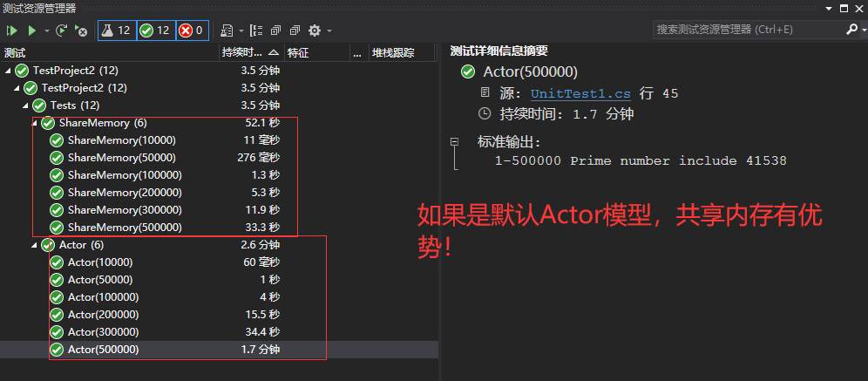Select the Tests (12) row
Viewport: 868px width, 381px height.
(x=219, y=105)
